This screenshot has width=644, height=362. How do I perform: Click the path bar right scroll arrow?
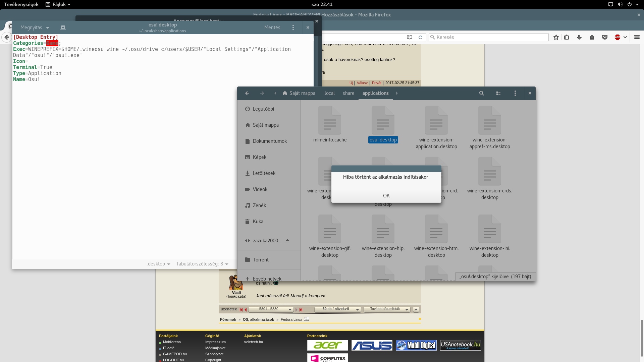click(x=397, y=93)
